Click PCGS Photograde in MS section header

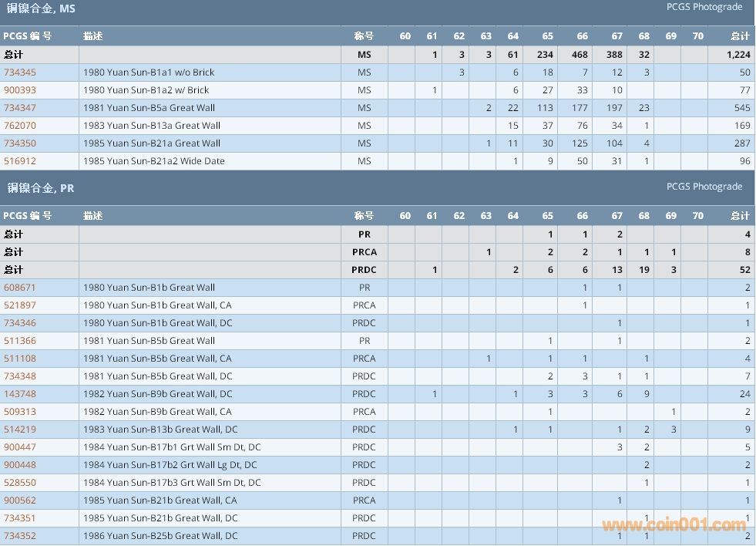(704, 7)
